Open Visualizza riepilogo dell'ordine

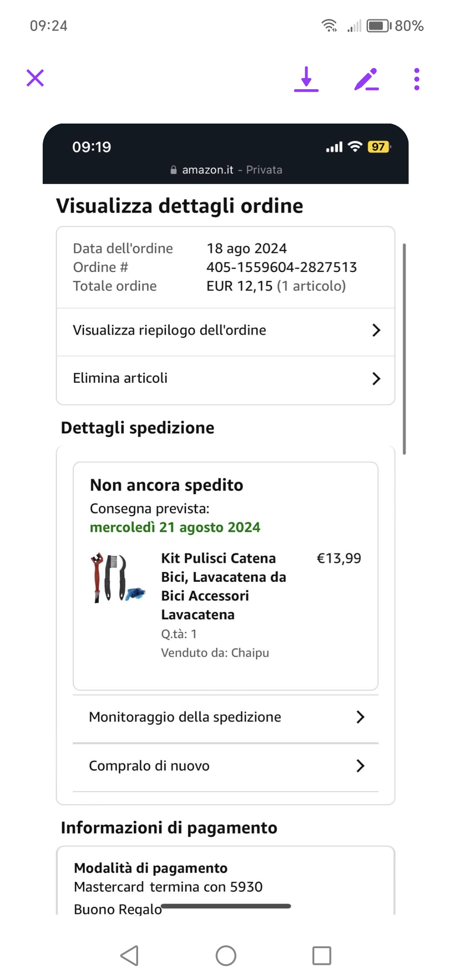click(169, 330)
